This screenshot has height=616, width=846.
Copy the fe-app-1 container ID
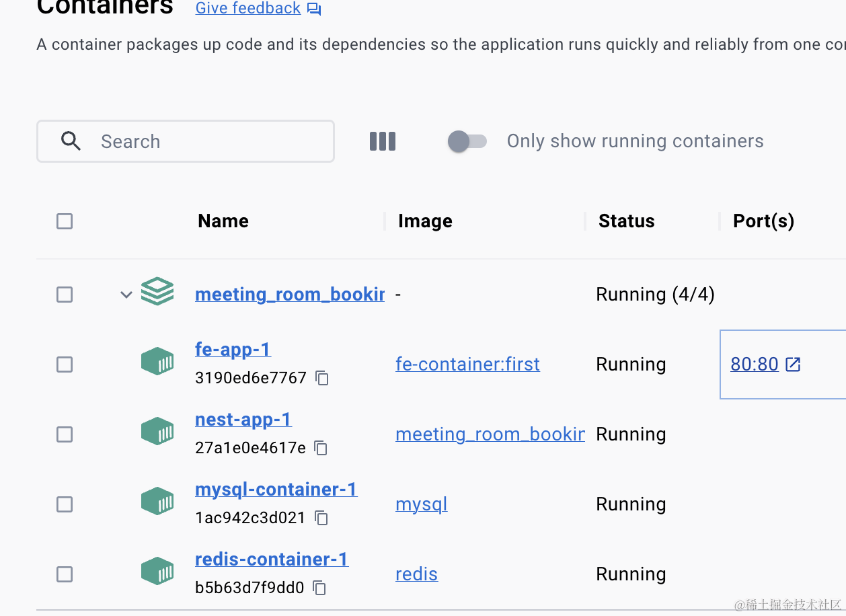(322, 379)
